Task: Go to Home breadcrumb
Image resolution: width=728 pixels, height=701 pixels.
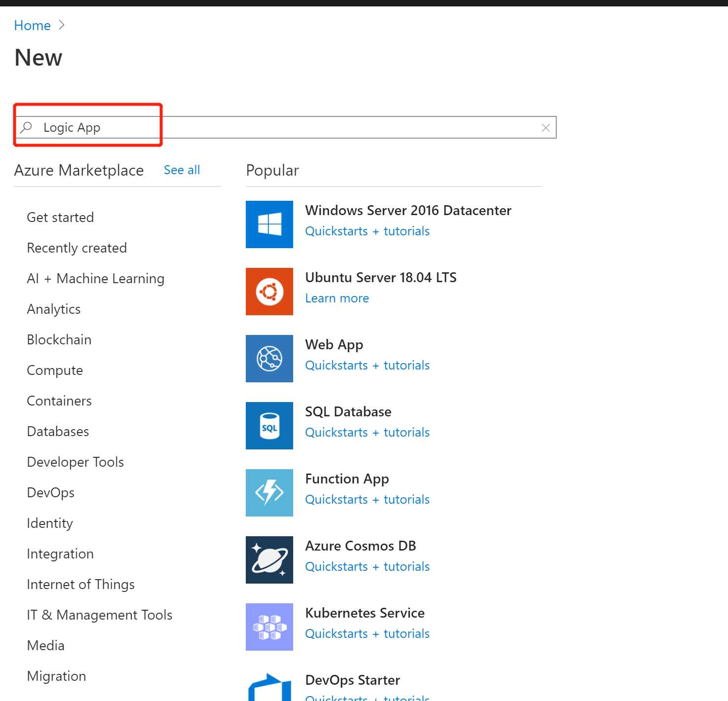Action: [33, 25]
